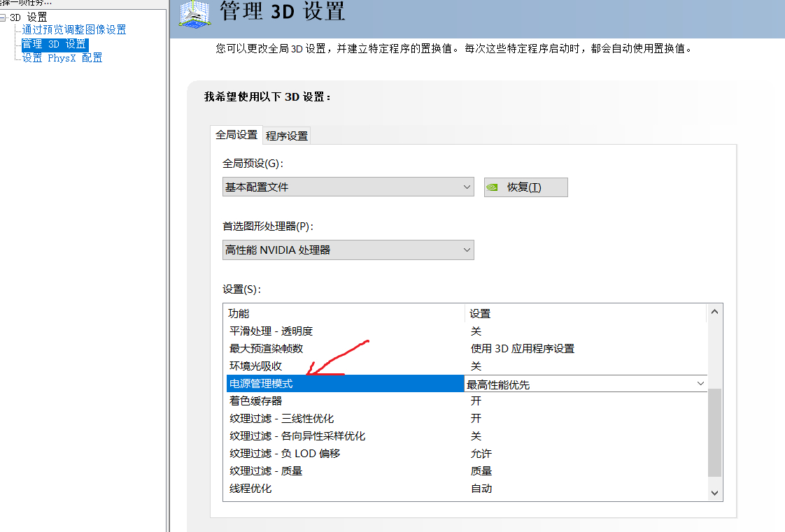This screenshot has width=785, height=532.
Task: Click the 功能 column header
Action: tap(344, 313)
